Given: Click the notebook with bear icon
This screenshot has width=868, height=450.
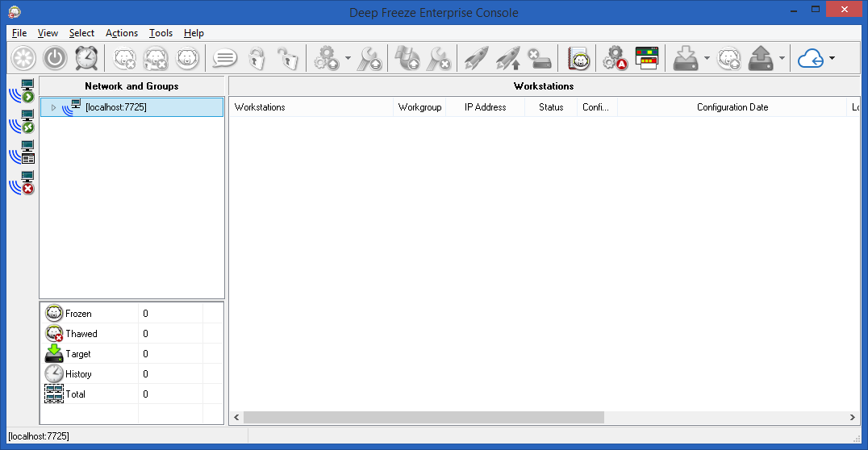Looking at the screenshot, I should click(578, 58).
